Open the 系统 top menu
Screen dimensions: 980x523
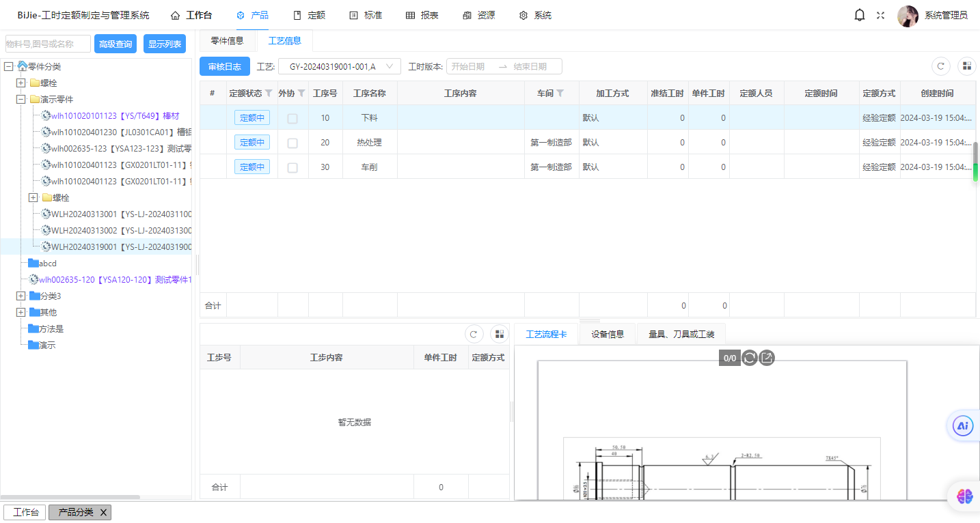coord(535,15)
